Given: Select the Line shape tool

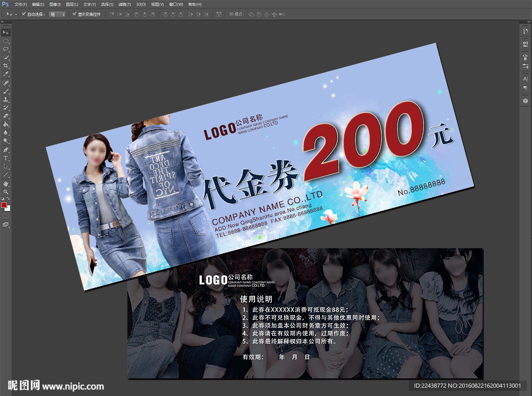Looking at the screenshot, I should tap(6, 174).
